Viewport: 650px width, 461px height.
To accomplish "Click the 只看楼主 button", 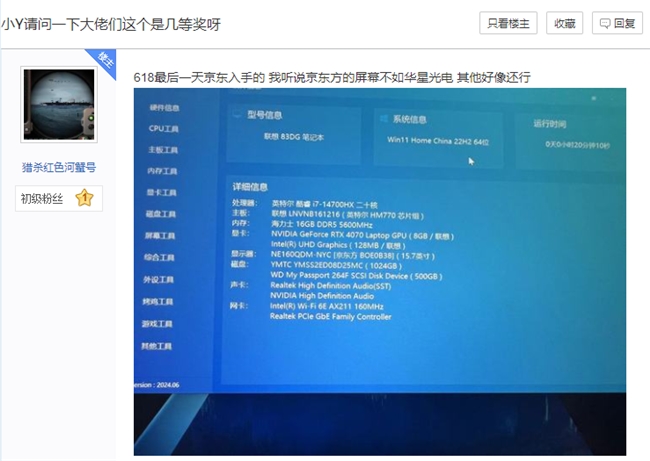I will click(508, 23).
